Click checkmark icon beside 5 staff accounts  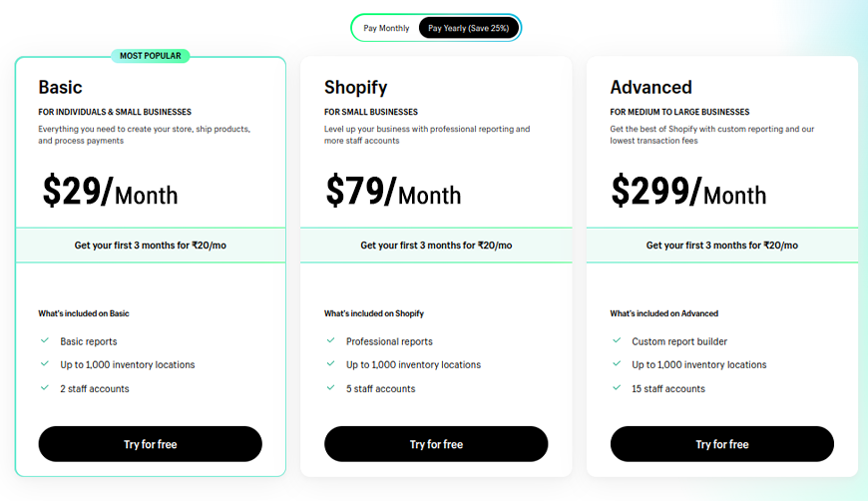coord(330,387)
